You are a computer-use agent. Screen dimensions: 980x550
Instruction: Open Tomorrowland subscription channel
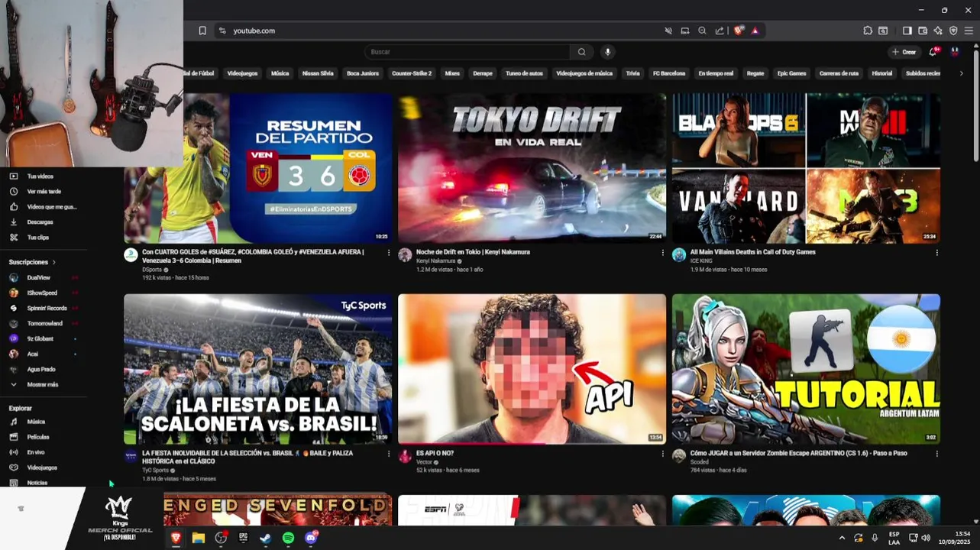coord(42,323)
